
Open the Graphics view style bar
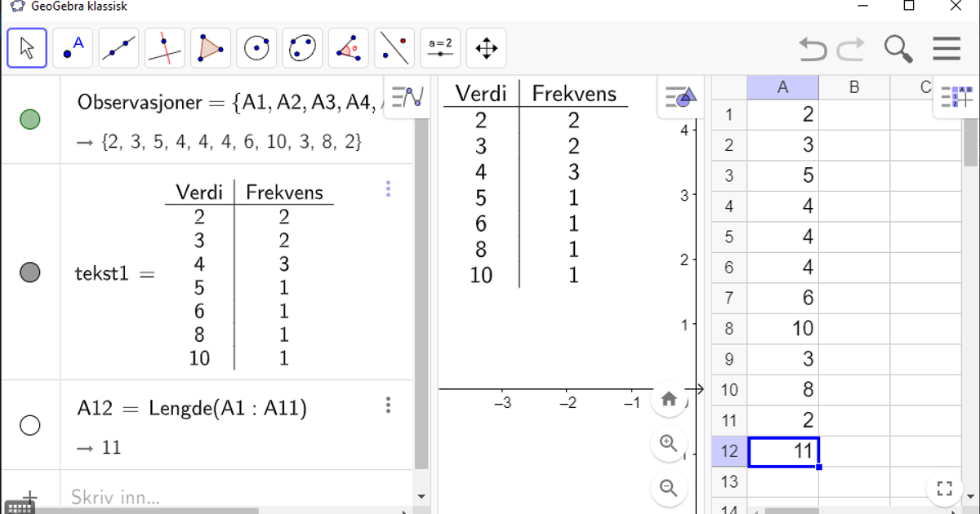680,97
